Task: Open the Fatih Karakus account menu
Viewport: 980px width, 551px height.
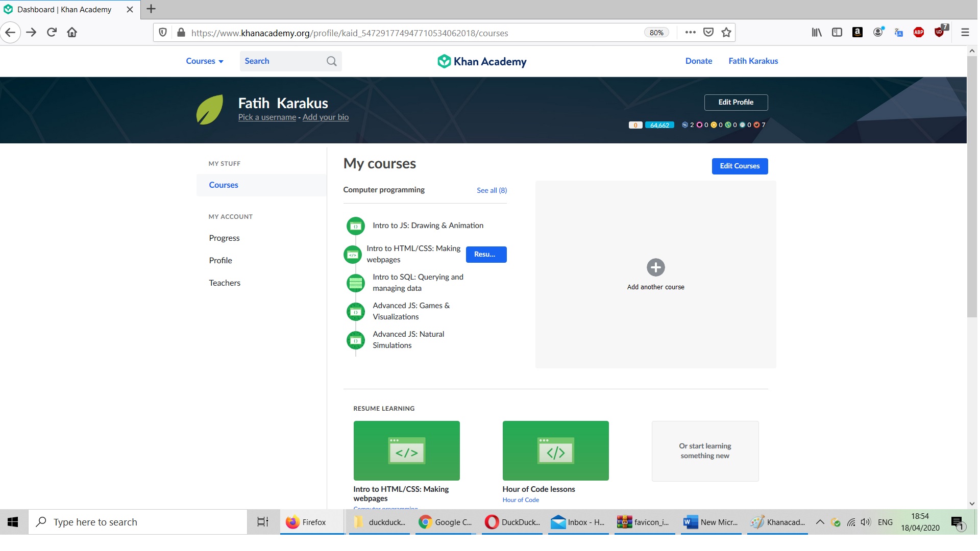Action: click(753, 61)
